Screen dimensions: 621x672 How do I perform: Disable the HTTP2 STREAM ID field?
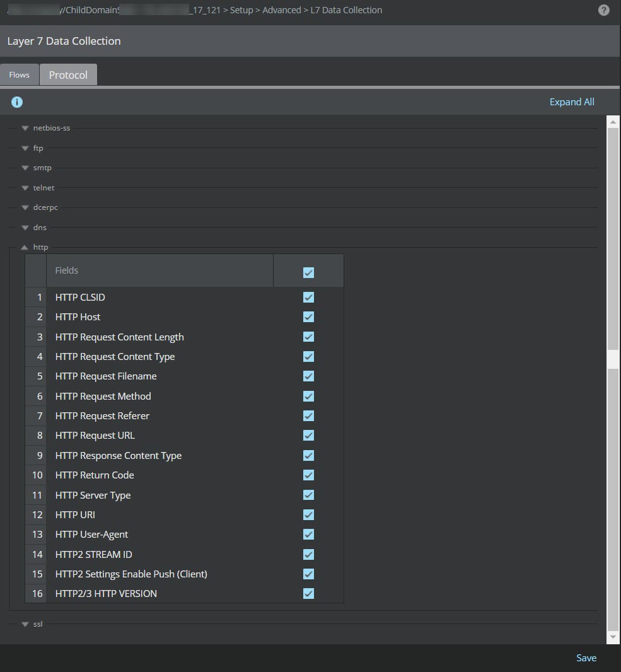pos(308,555)
